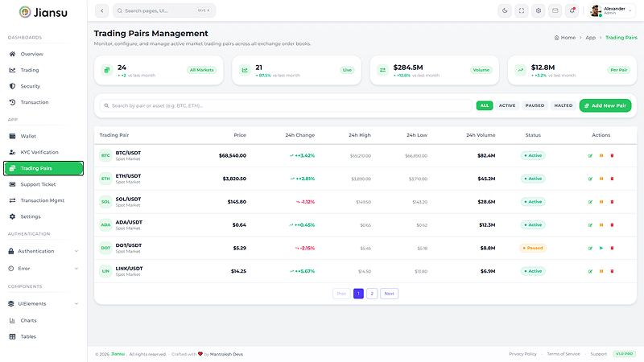Select pagination page 1

358,294
